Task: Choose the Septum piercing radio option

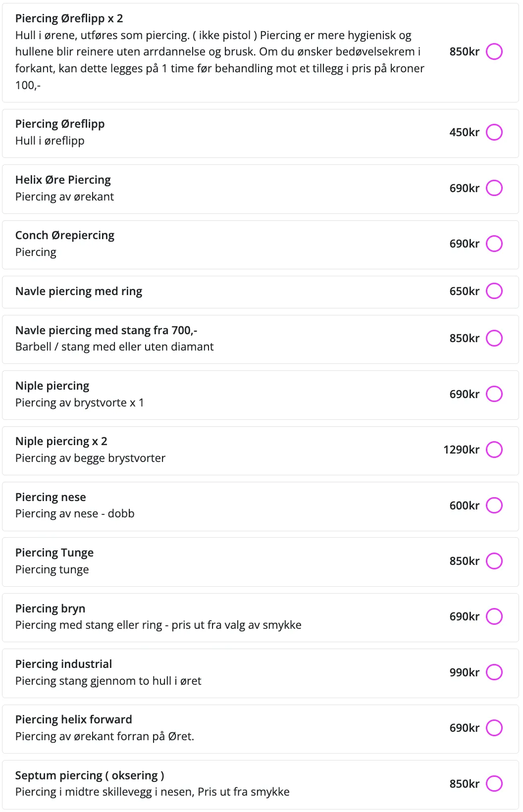Action: (494, 784)
